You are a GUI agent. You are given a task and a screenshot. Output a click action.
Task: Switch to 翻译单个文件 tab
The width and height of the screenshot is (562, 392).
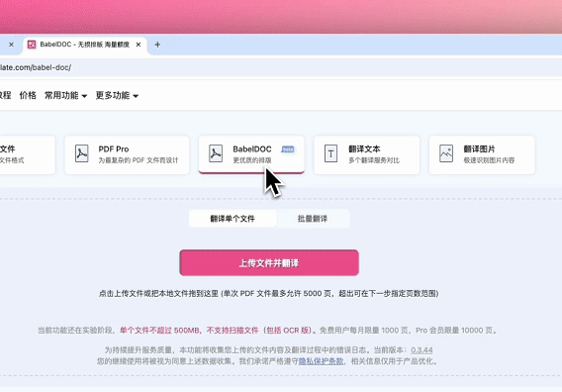tap(233, 219)
